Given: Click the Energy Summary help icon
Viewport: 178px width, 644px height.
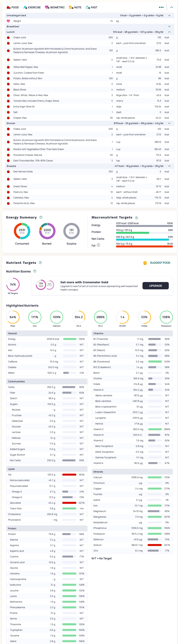Looking at the screenshot, I should (x=41, y=217).
